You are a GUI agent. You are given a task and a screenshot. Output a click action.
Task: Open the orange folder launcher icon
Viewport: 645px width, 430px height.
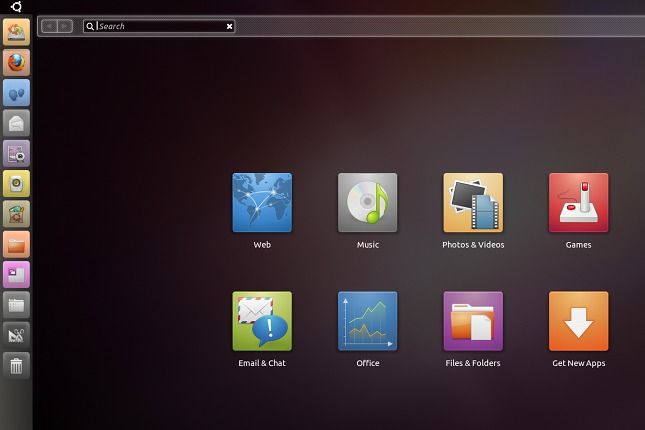coord(17,244)
